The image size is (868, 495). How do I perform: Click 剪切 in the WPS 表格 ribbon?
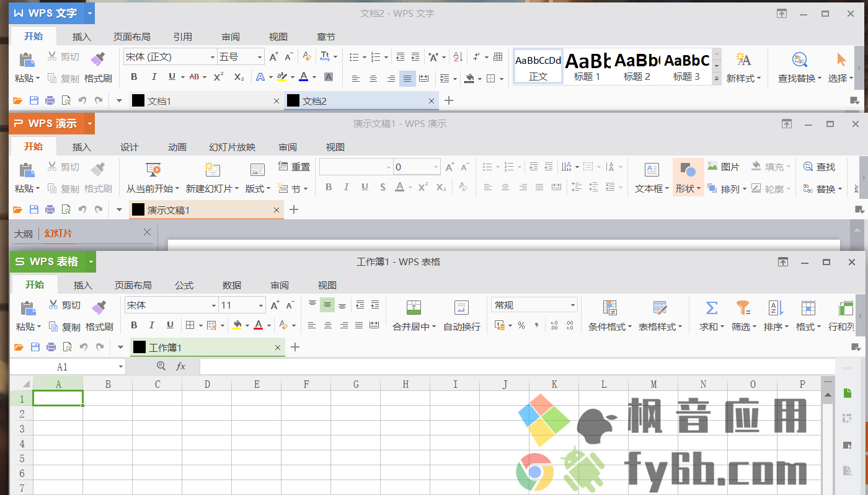64,305
